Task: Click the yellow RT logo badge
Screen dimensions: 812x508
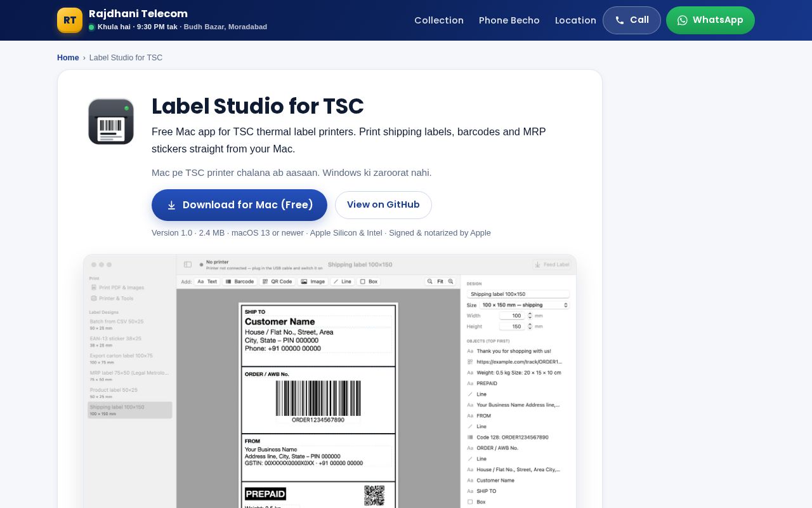Action: click(70, 20)
